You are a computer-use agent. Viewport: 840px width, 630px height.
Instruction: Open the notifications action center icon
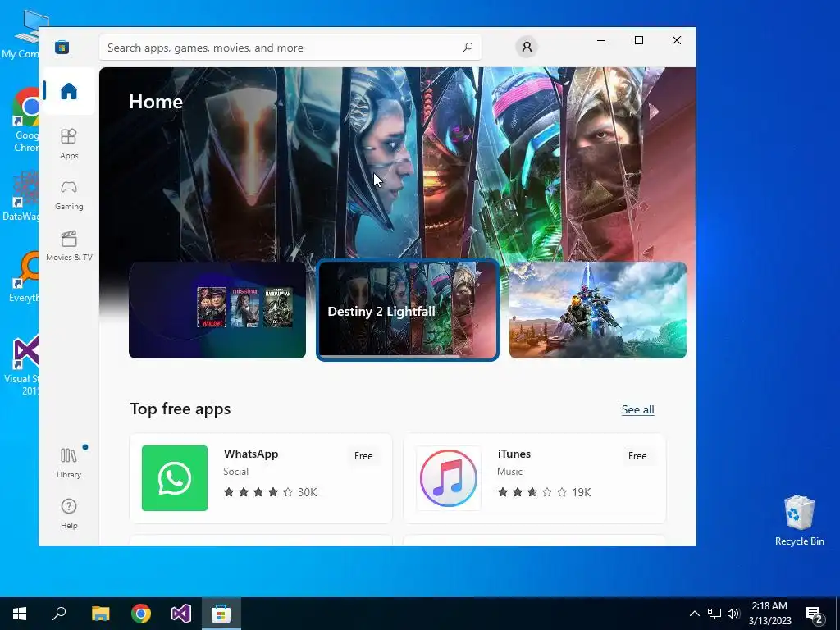click(815, 614)
